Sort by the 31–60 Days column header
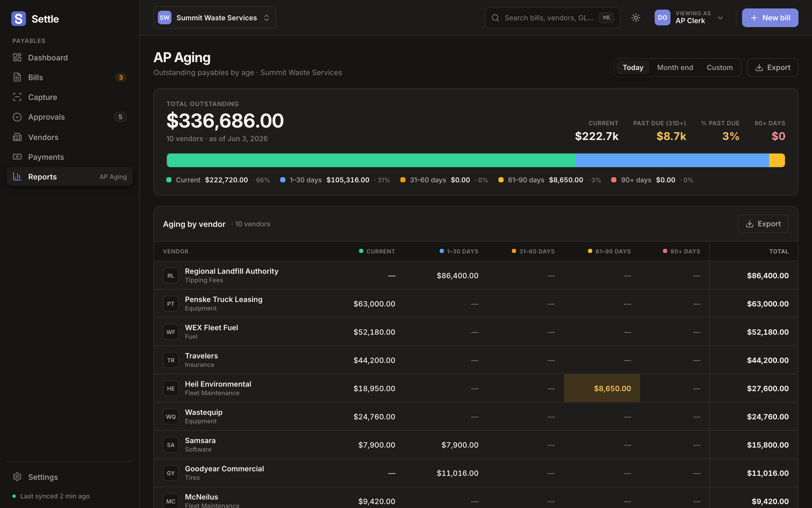 click(533, 251)
